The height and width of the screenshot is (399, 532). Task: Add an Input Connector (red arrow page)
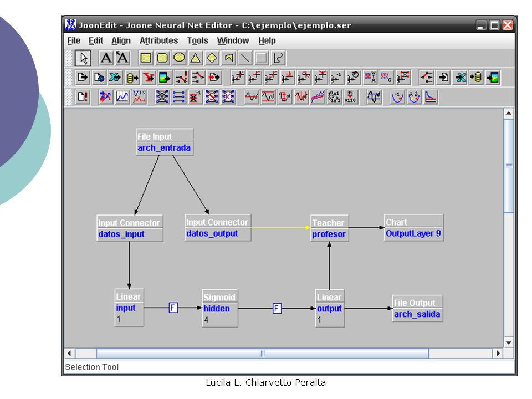tap(214, 78)
